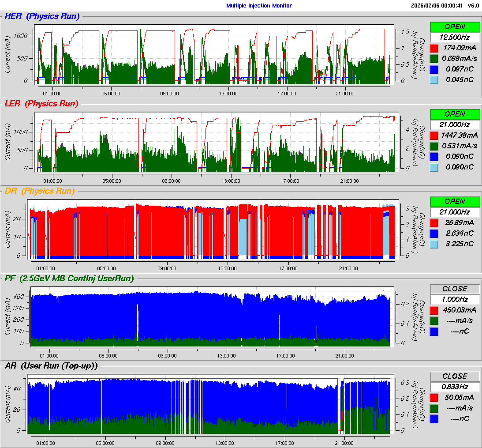Click the HER value 0.045nC
Screen dimensions: 482x448
459,79
